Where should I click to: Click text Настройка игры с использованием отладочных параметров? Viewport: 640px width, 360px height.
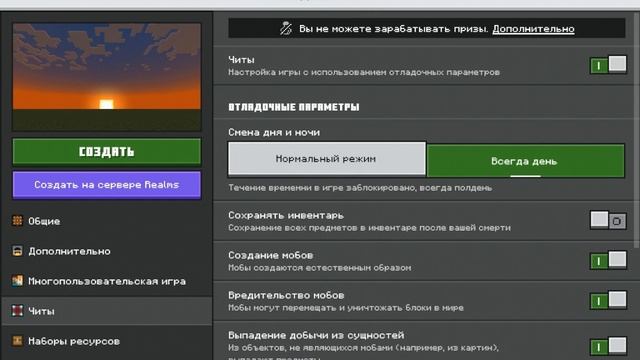pos(364,72)
